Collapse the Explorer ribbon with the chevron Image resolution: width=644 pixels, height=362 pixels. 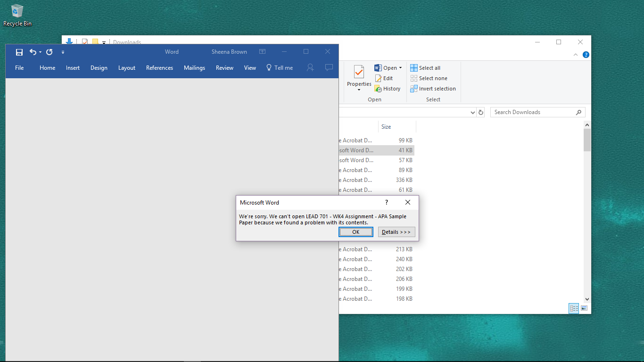[x=576, y=55]
